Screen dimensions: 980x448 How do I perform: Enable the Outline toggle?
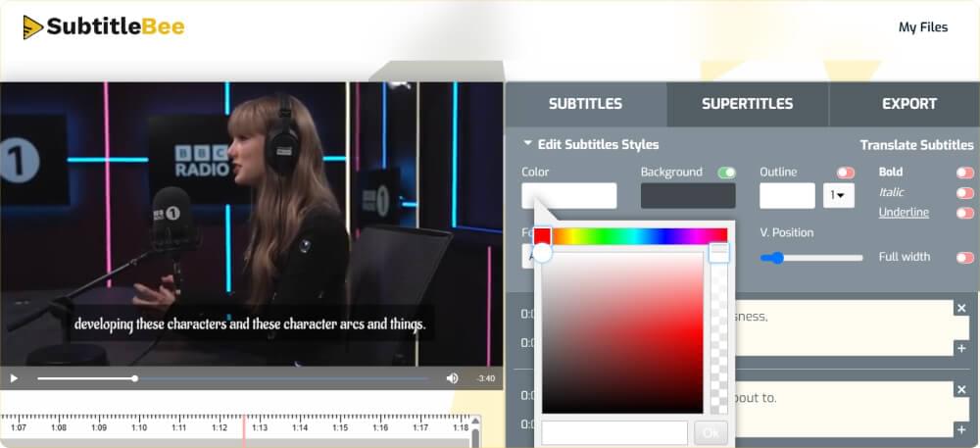pos(846,173)
